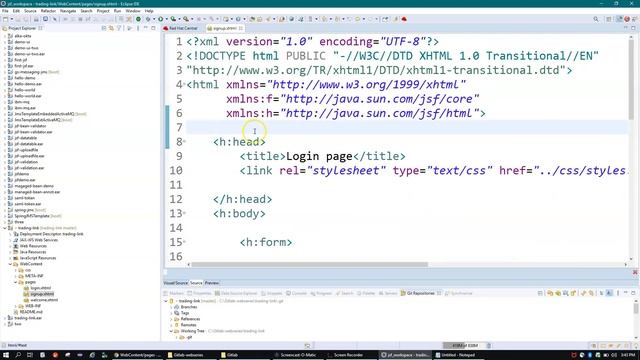Expand the css folder

(x=16, y=270)
